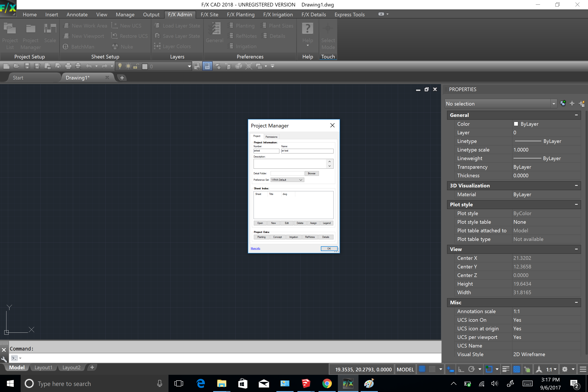The image size is (588, 392).
Task: Click the Save icon in quick toolbar
Action: click(27, 66)
